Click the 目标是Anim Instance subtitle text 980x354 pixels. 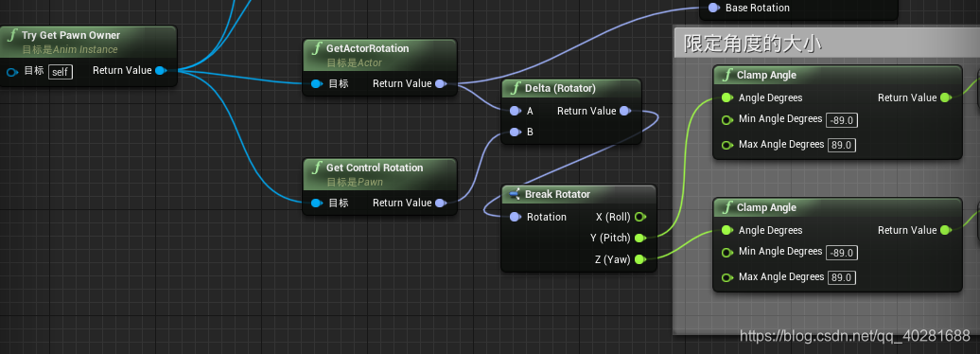69,49
